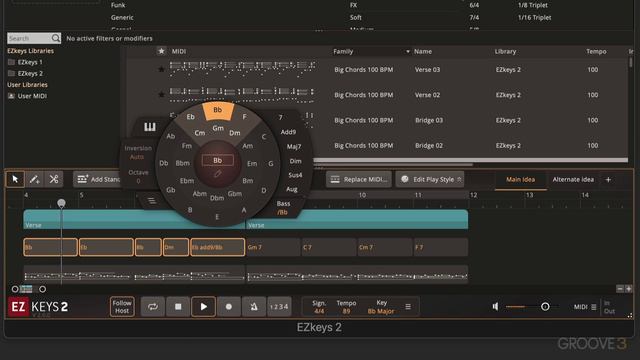Click the Search input field
This screenshot has height=360, width=640.
click(x=34, y=38)
